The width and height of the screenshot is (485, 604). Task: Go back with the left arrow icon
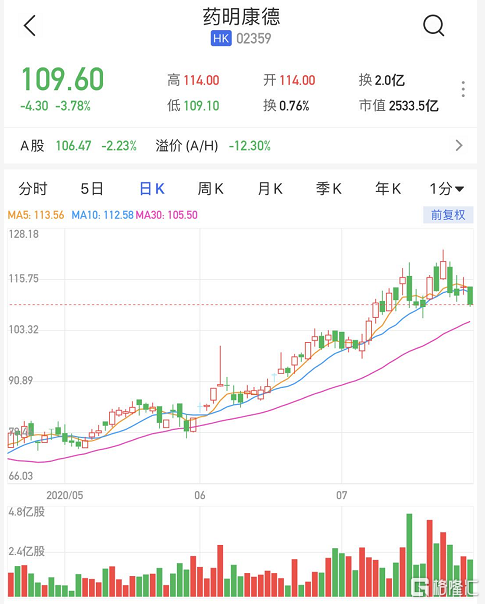coord(30,26)
